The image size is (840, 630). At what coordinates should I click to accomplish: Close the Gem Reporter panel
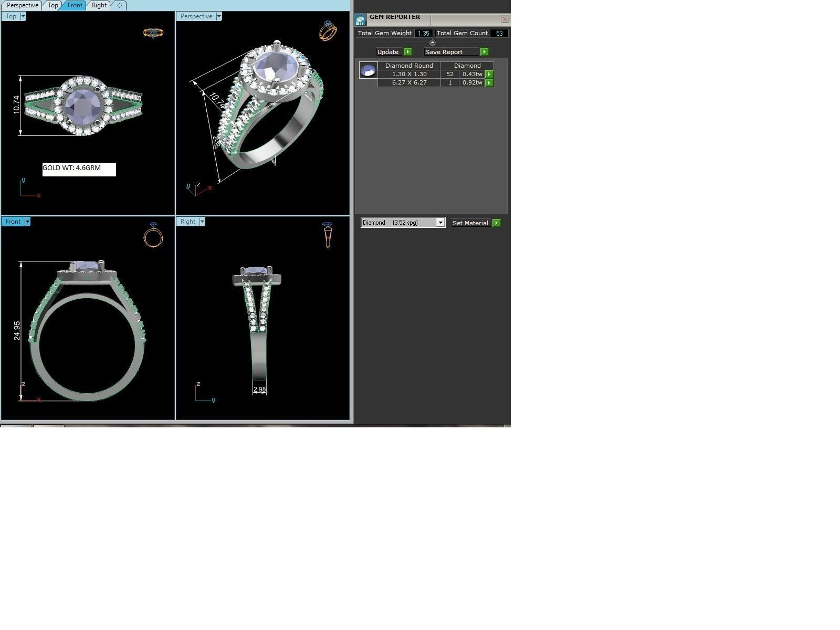[x=505, y=19]
